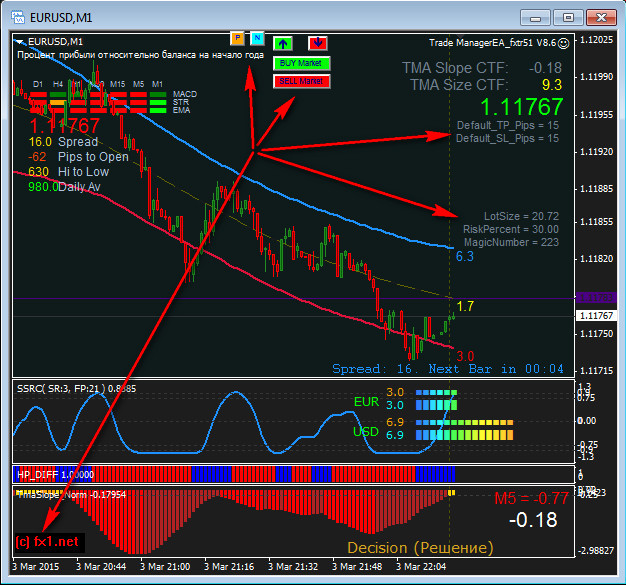
Task: Click the red down-arrow button
Action: click(318, 43)
